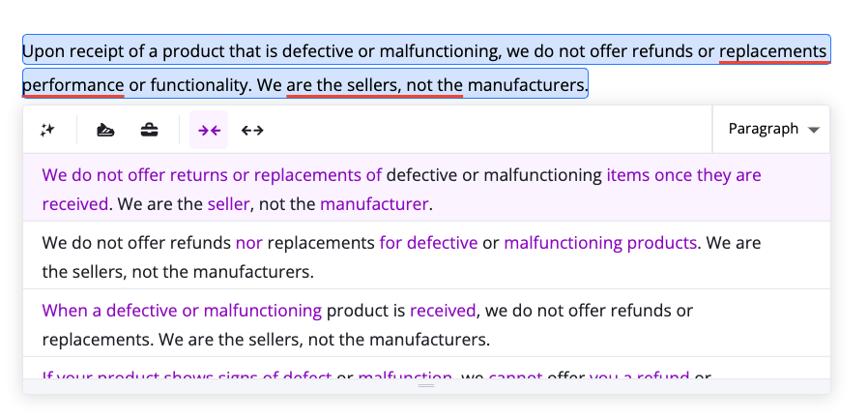Viewport: 868px width, 420px height.
Task: Click the underlined word 'replacements' in text
Action: (x=772, y=51)
